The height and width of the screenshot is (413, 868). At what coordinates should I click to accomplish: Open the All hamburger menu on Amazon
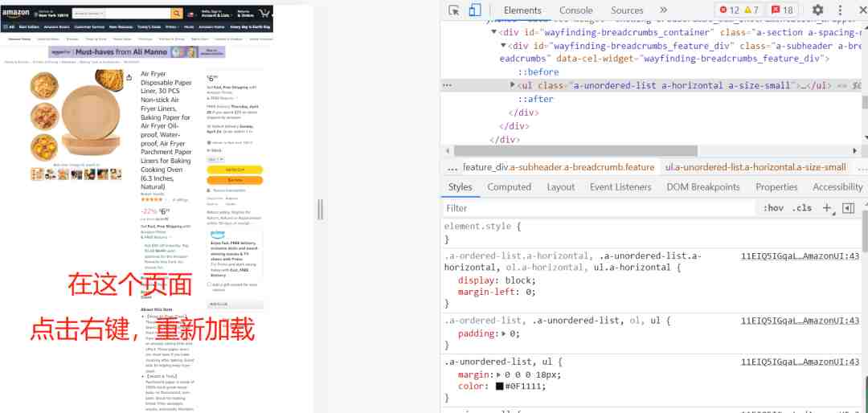pos(9,27)
